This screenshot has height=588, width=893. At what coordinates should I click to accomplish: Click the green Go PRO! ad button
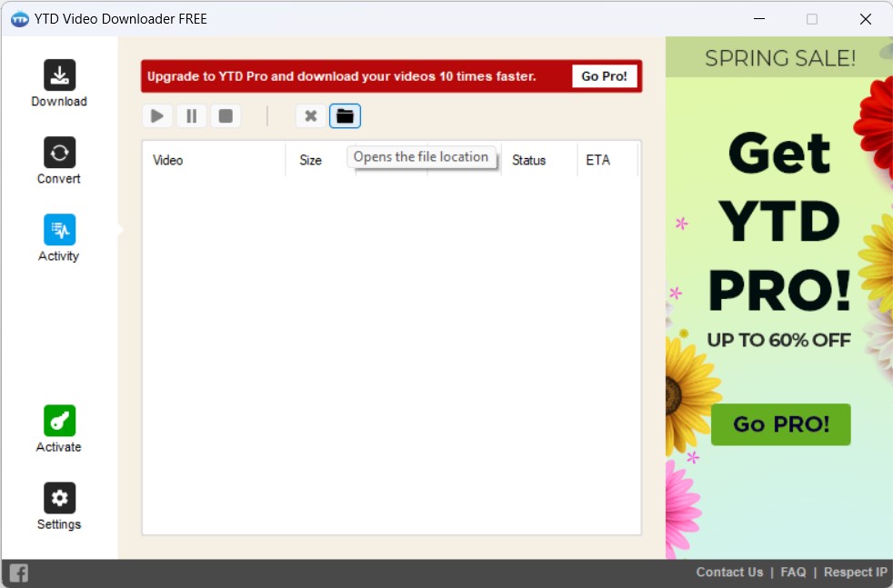(781, 424)
